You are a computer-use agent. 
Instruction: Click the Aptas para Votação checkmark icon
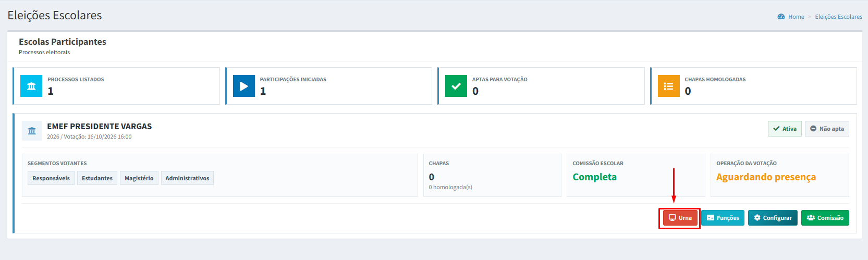pyautogui.click(x=456, y=86)
